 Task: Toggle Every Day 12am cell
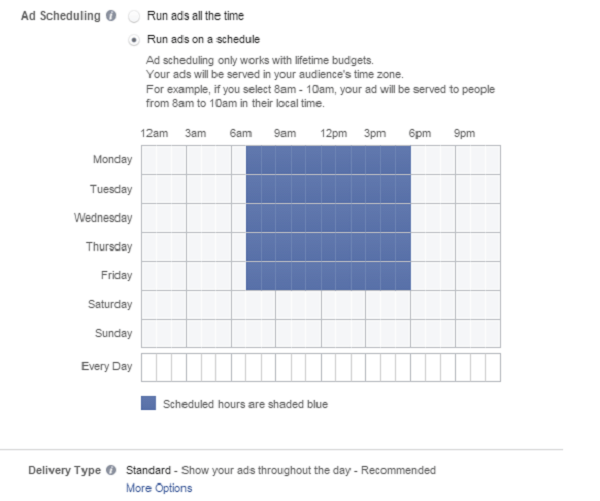[x=149, y=367]
